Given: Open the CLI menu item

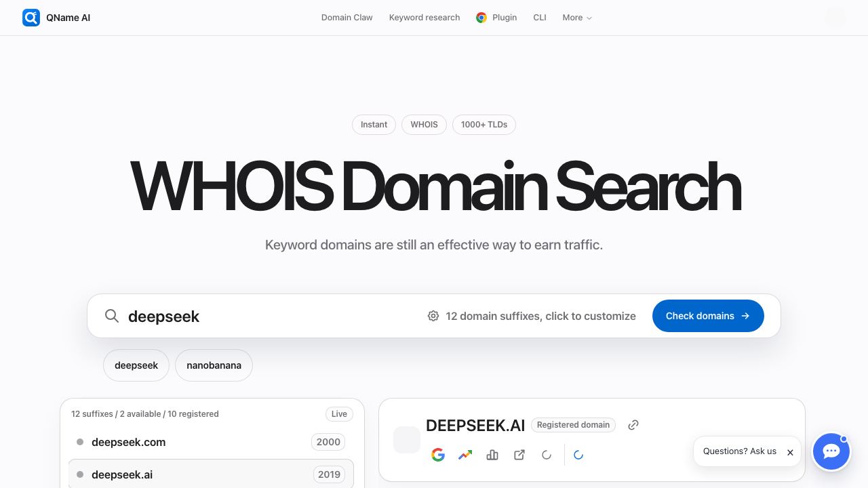Looking at the screenshot, I should tap(540, 18).
